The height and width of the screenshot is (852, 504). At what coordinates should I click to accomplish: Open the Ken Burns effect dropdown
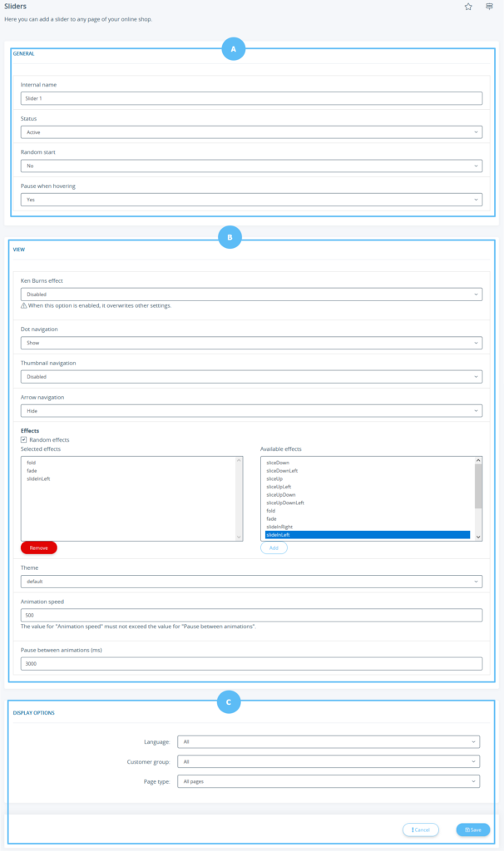[251, 294]
